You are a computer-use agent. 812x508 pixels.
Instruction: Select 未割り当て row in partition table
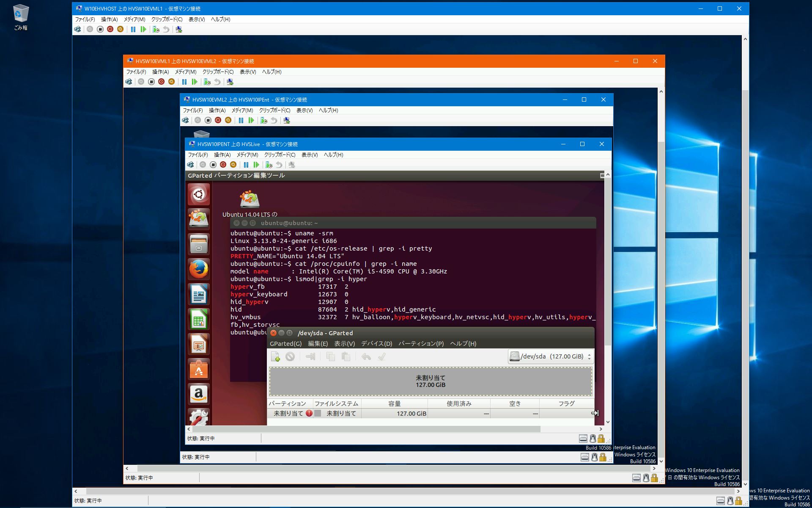pyautogui.click(x=431, y=413)
